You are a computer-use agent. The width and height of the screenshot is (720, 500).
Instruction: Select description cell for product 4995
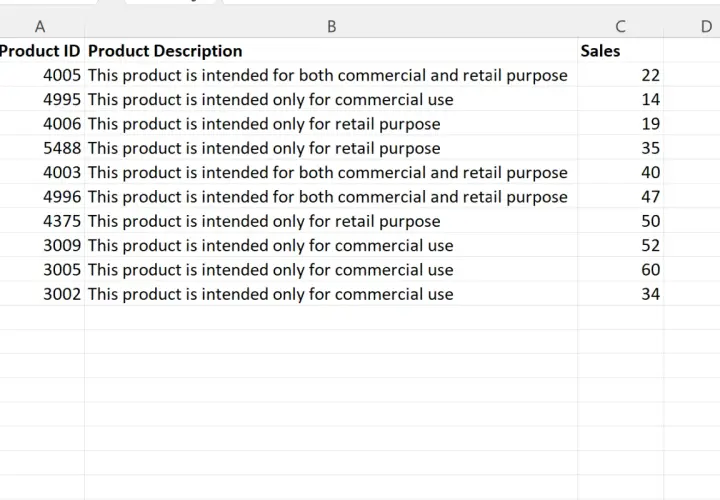[331, 99]
